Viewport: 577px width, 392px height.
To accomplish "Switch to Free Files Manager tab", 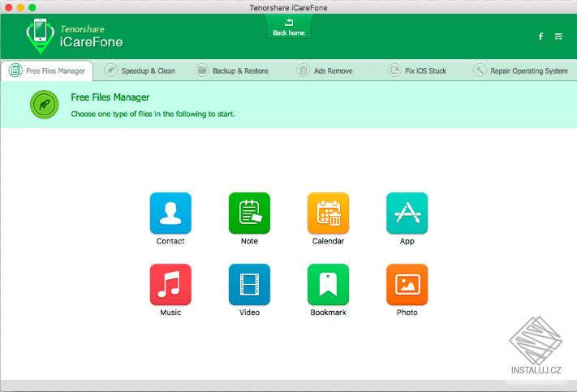I will tap(47, 71).
